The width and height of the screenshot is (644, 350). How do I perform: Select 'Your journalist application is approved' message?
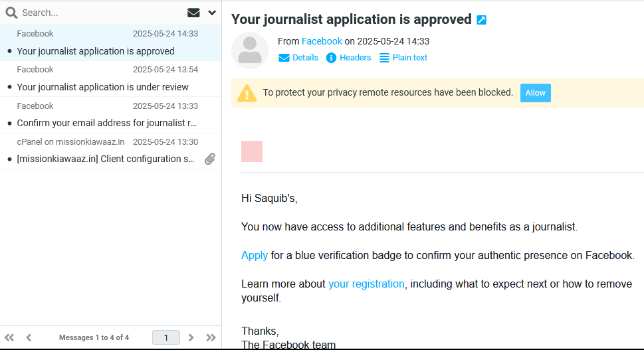[x=110, y=43]
